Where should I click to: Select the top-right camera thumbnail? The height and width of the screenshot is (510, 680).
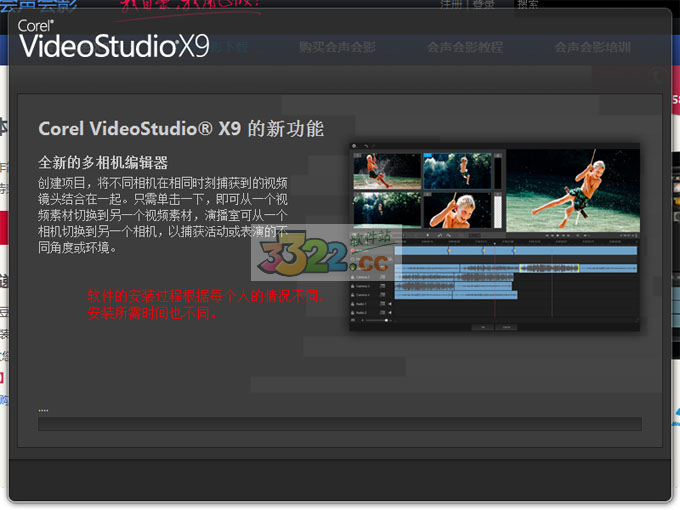pos(456,171)
